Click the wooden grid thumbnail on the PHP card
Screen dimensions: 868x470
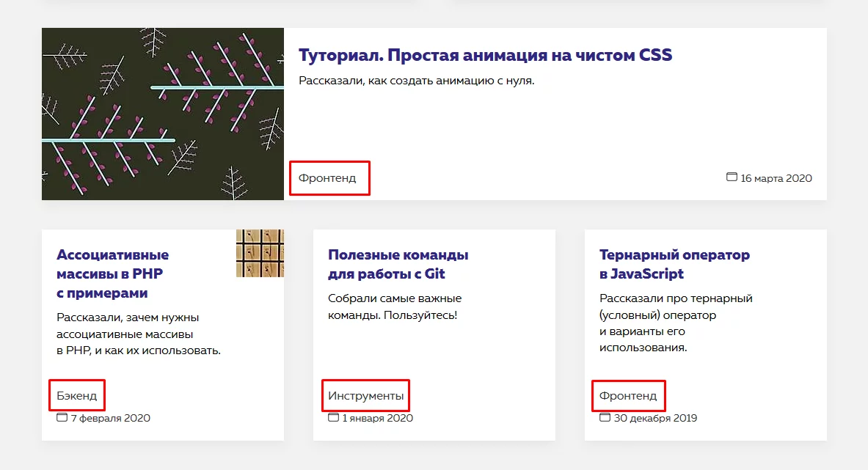[260, 253]
